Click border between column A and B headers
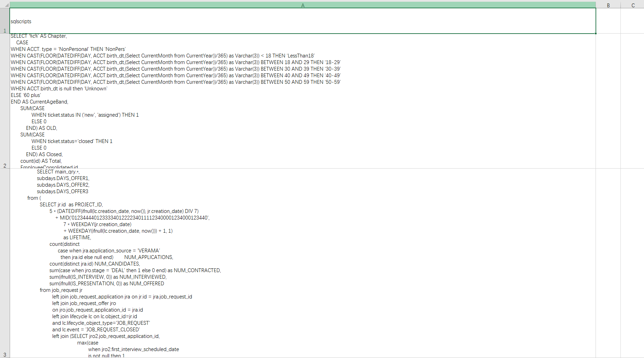This screenshot has height=358, width=644. tap(596, 5)
